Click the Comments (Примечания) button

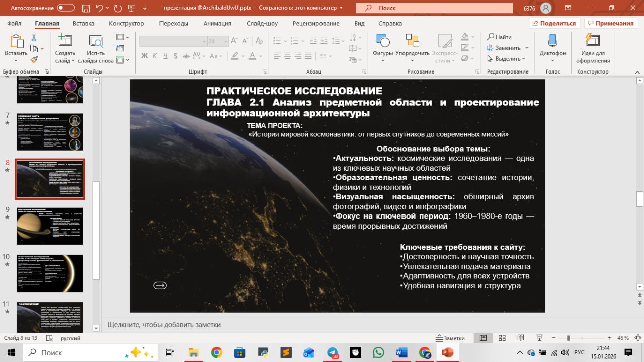point(610,23)
